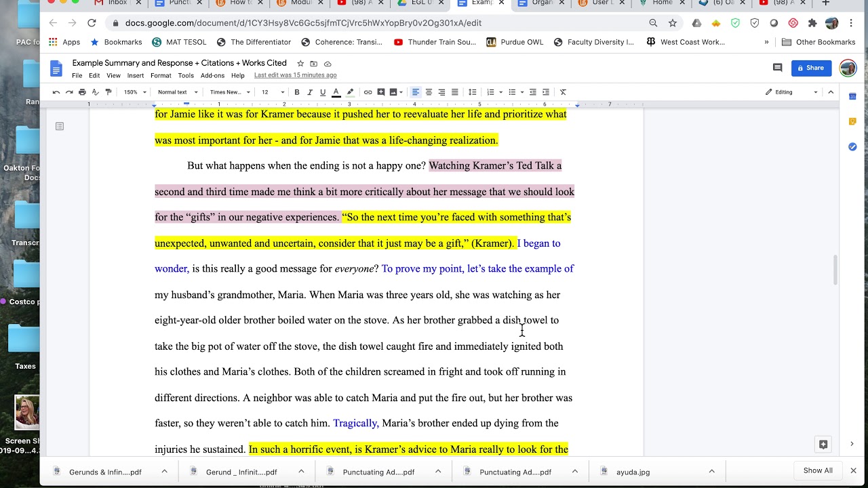The height and width of the screenshot is (488, 868).
Task: Open the Purdue OWL bookmark
Action: 515,42
